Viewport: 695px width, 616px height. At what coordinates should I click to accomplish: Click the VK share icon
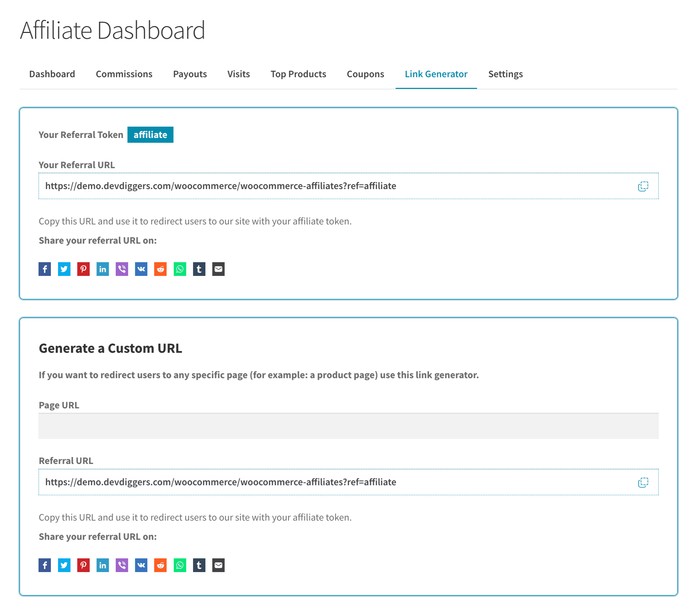point(141,269)
